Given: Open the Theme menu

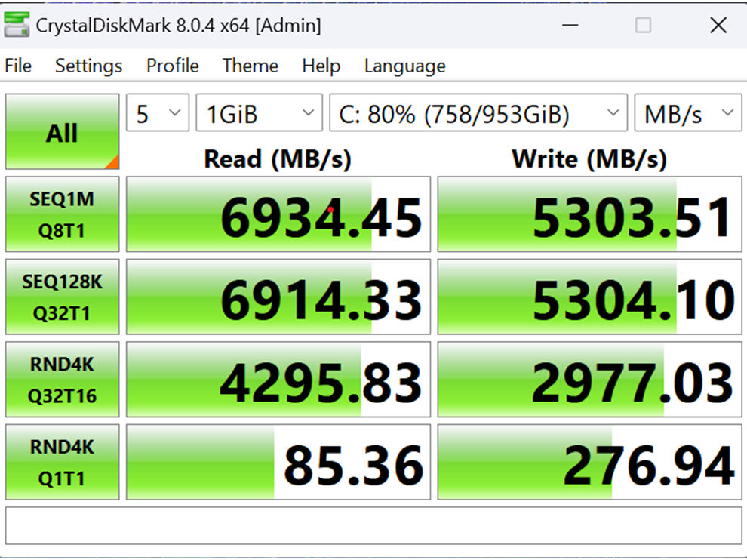Looking at the screenshot, I should (x=250, y=66).
